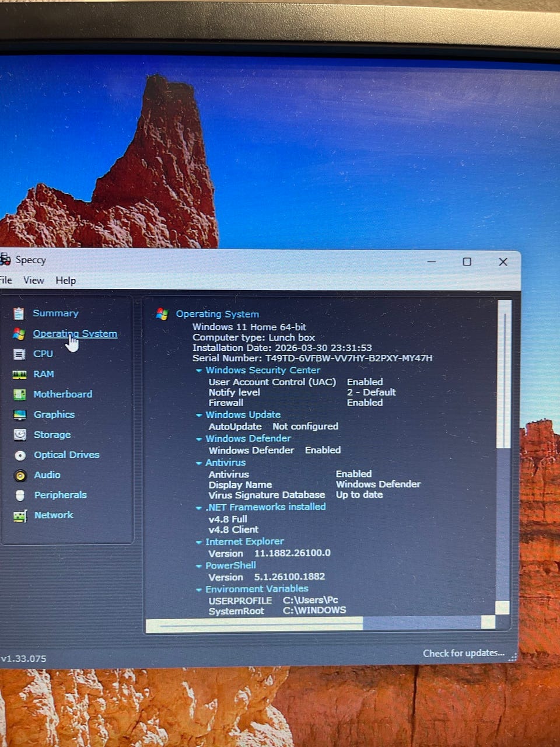Collapse the Windows Update group
This screenshot has height=747, width=560.
tap(199, 415)
